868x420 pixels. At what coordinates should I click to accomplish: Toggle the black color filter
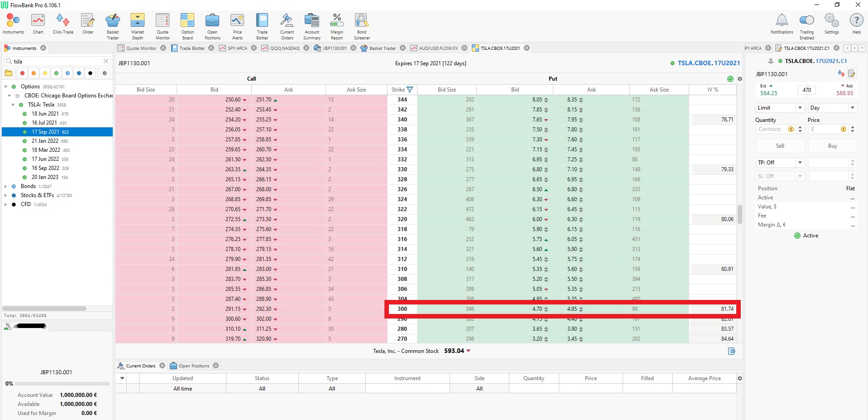90,73
